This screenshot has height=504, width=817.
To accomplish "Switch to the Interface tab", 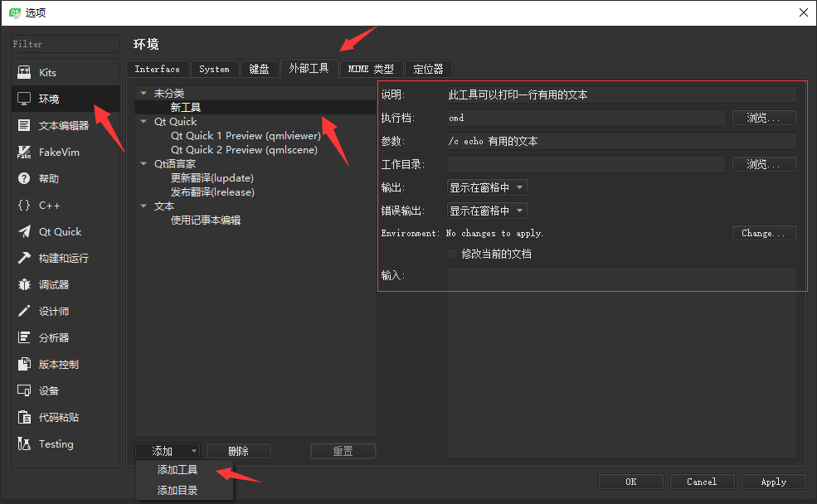I will click(x=158, y=69).
